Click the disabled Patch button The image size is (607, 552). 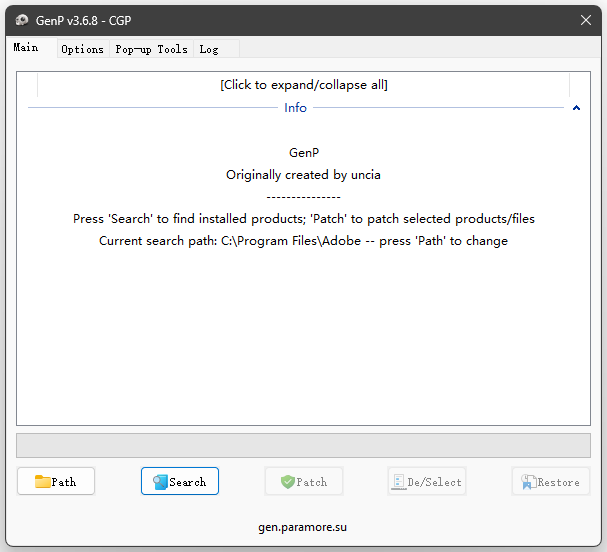(304, 481)
